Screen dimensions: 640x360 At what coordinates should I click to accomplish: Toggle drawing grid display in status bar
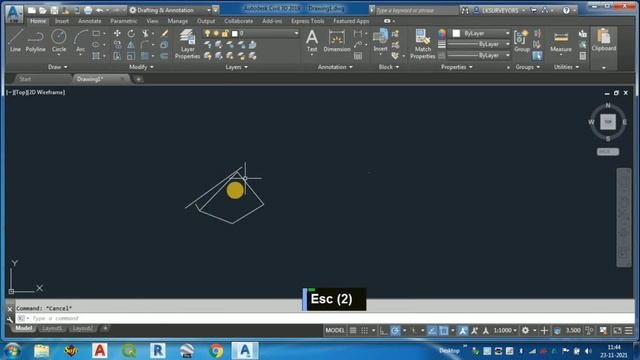pyautogui.click(x=353, y=331)
